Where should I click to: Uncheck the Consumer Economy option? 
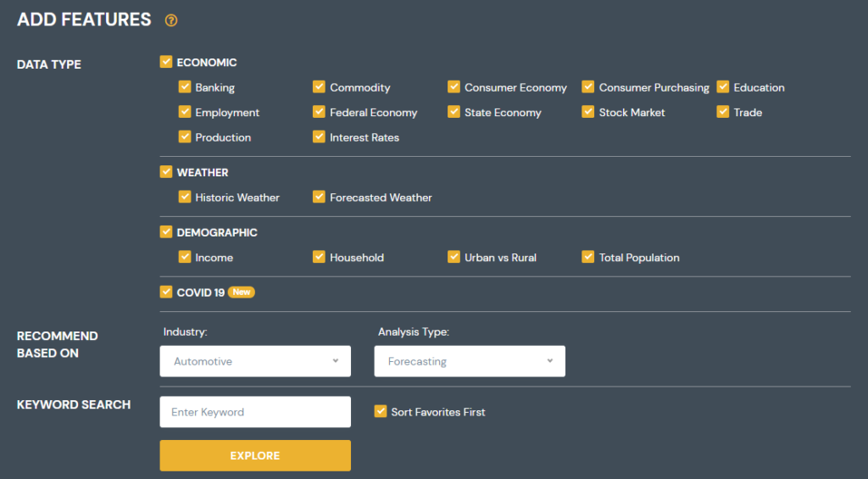(x=454, y=87)
